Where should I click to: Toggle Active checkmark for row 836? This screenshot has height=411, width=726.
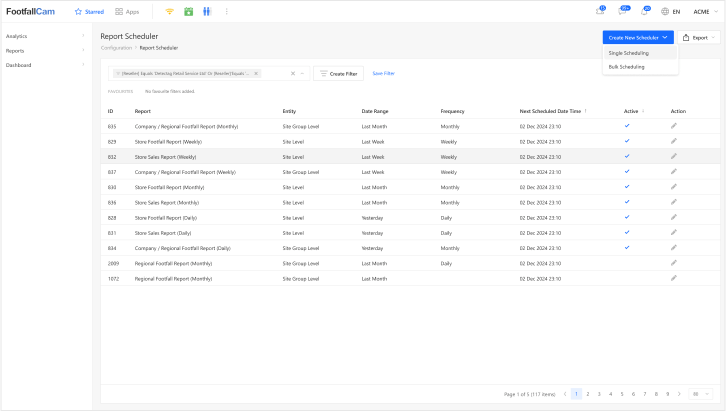(627, 202)
